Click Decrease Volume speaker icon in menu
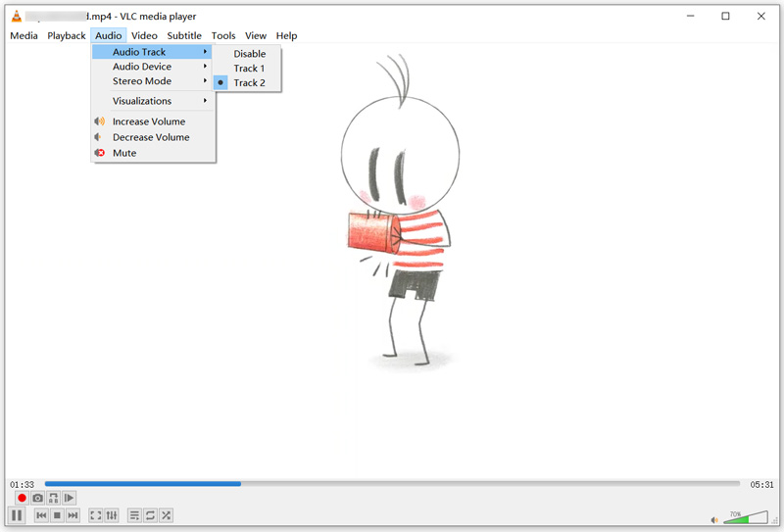 [x=99, y=136]
